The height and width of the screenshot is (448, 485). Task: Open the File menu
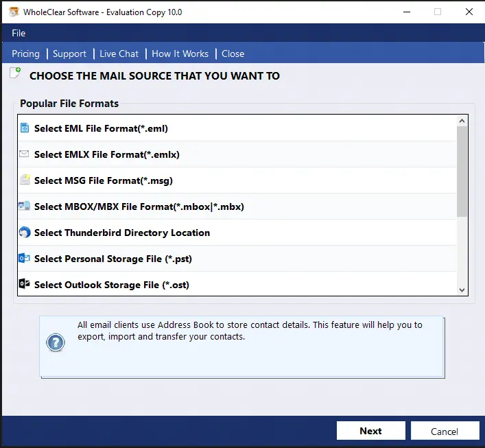19,33
